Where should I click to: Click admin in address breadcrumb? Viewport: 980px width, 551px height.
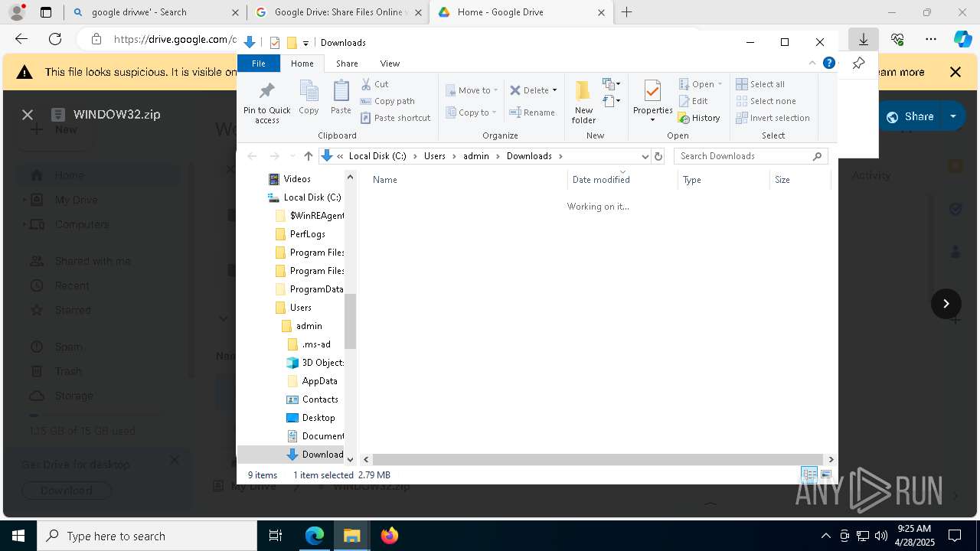pos(475,156)
